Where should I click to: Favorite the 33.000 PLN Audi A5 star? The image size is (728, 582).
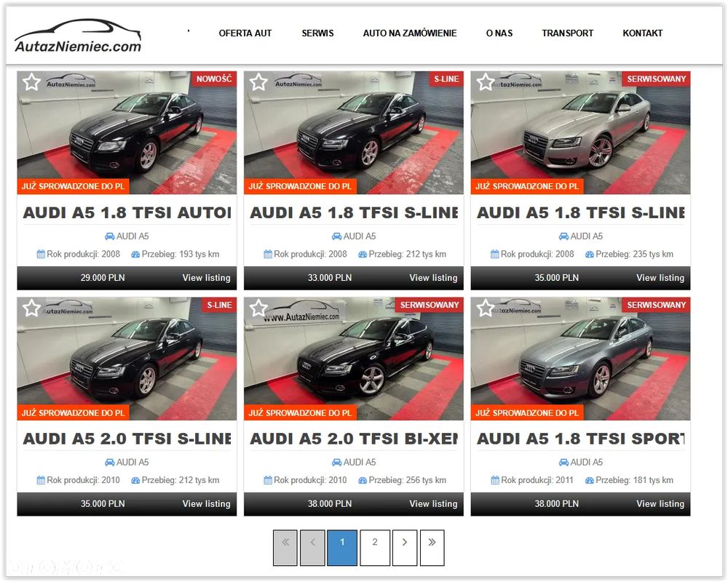258,82
